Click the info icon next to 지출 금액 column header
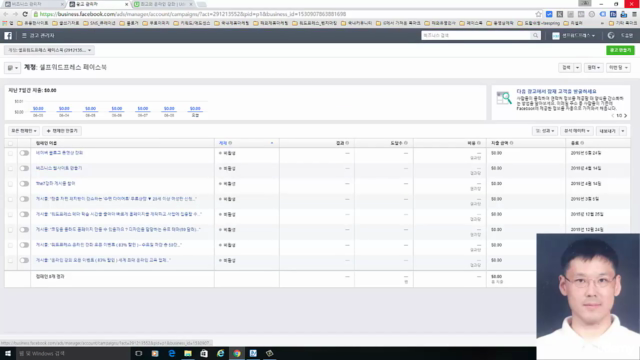The height and width of the screenshot is (360, 640). [x=511, y=143]
